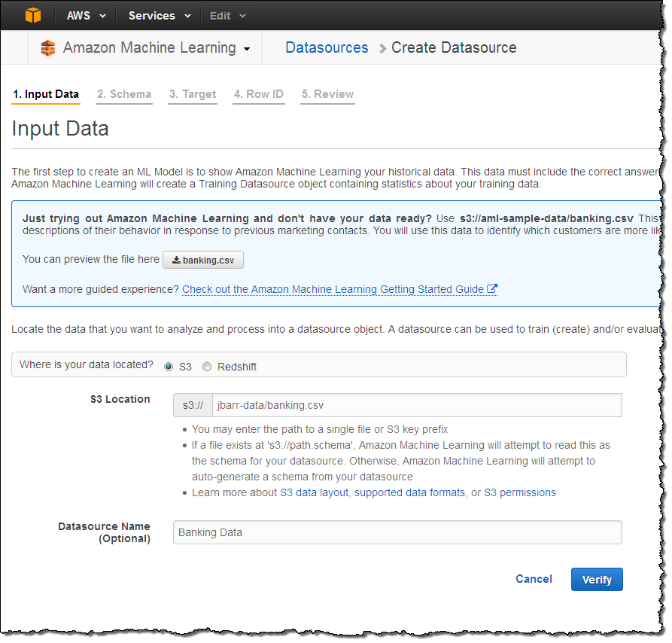Open the AWS dropdown menu

pyautogui.click(x=86, y=16)
